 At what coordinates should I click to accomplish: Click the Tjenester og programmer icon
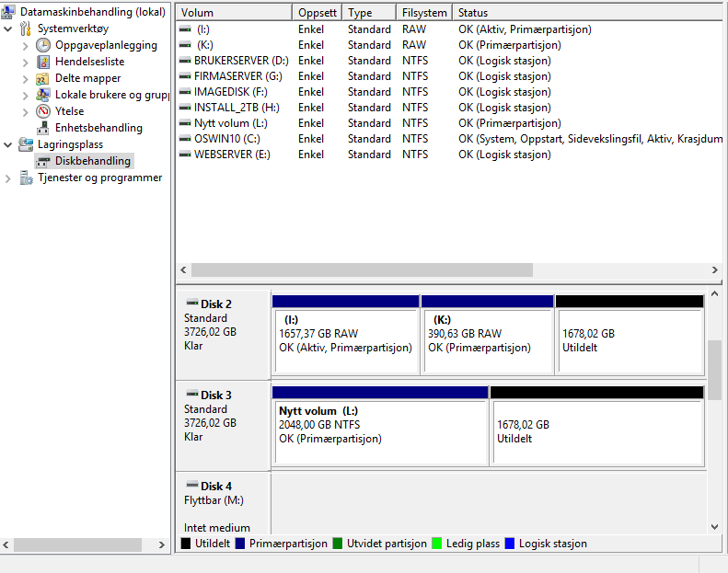point(26,178)
